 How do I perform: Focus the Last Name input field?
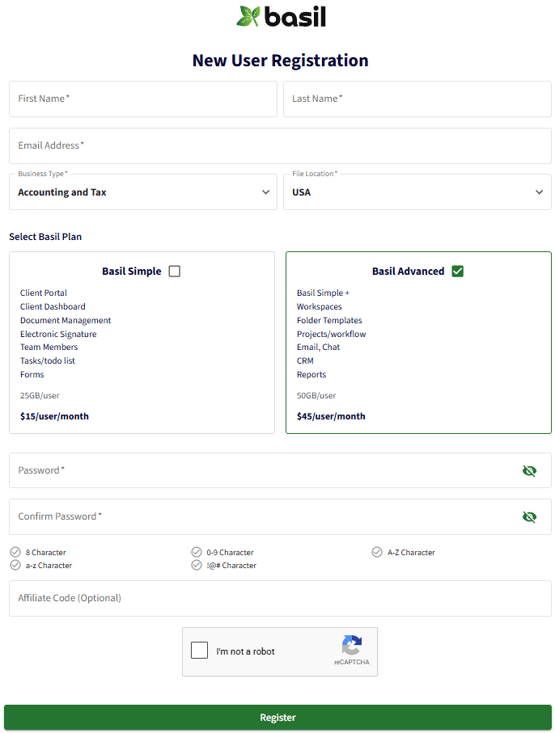pos(417,99)
